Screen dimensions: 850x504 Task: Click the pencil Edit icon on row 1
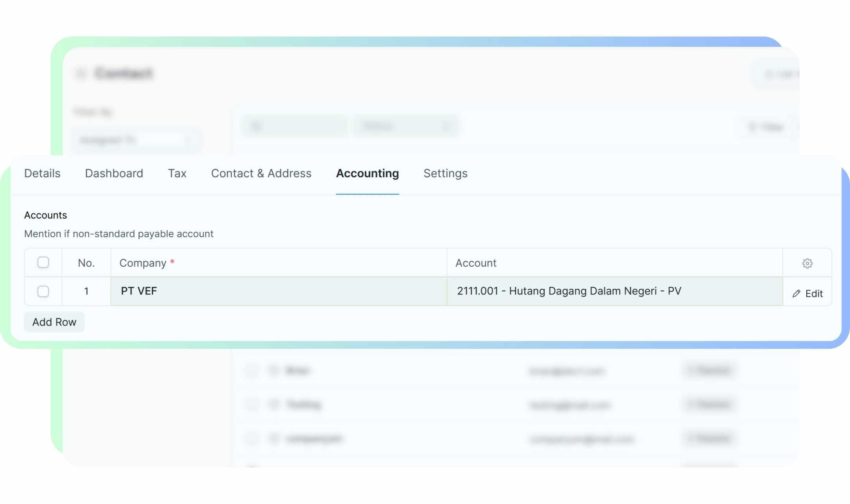coord(796,294)
